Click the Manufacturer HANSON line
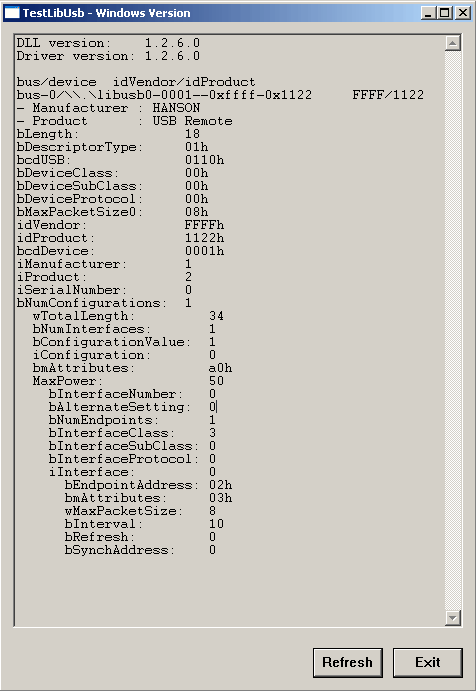Screen dimensions: 476x691 coord(108,108)
